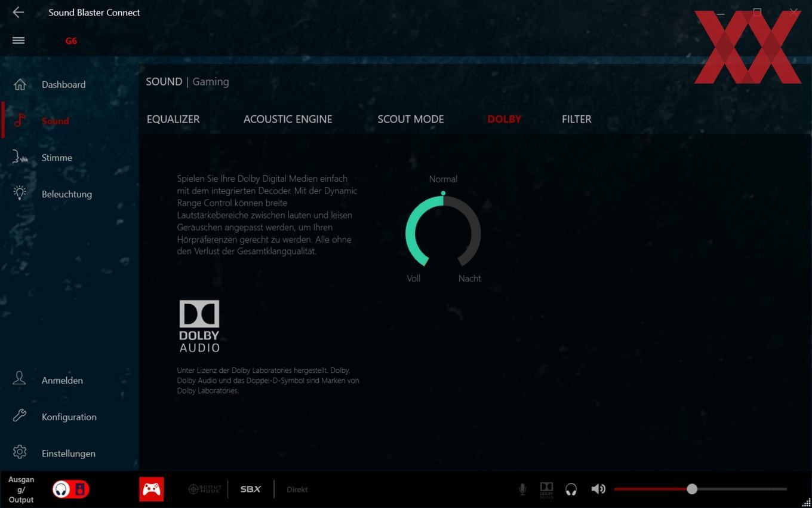Mute via the speaker volume icon
The width and height of the screenshot is (812, 508).
click(598, 489)
